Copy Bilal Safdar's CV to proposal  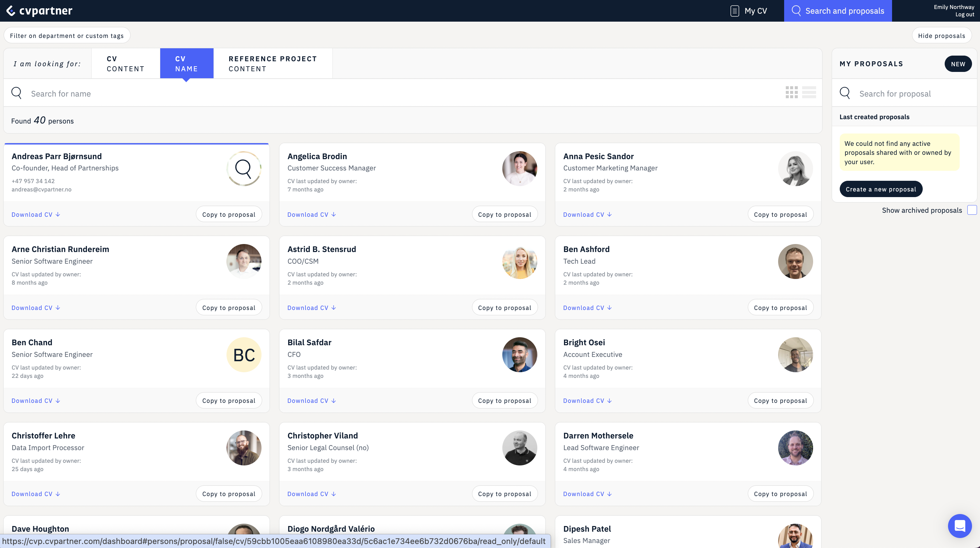(505, 400)
